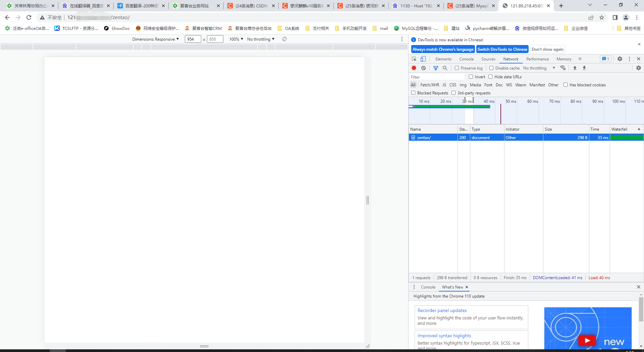Check Hide data URLs
The width and height of the screenshot is (644, 352).
[x=490, y=77]
